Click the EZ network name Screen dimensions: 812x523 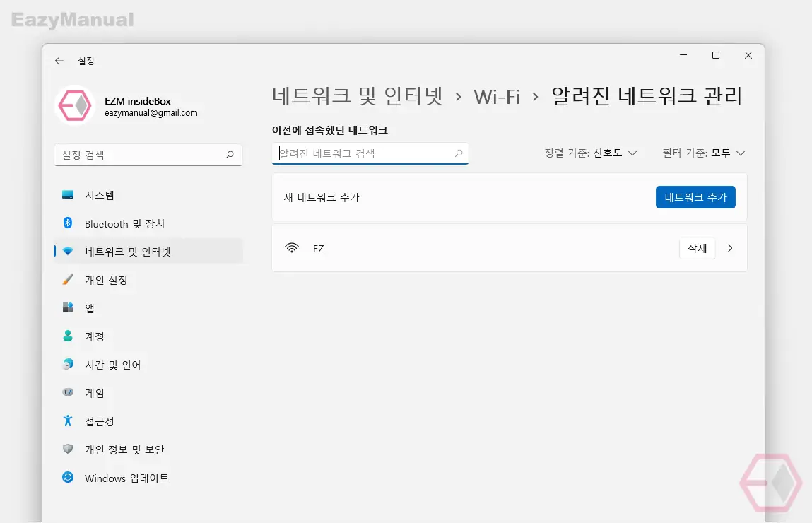(319, 249)
